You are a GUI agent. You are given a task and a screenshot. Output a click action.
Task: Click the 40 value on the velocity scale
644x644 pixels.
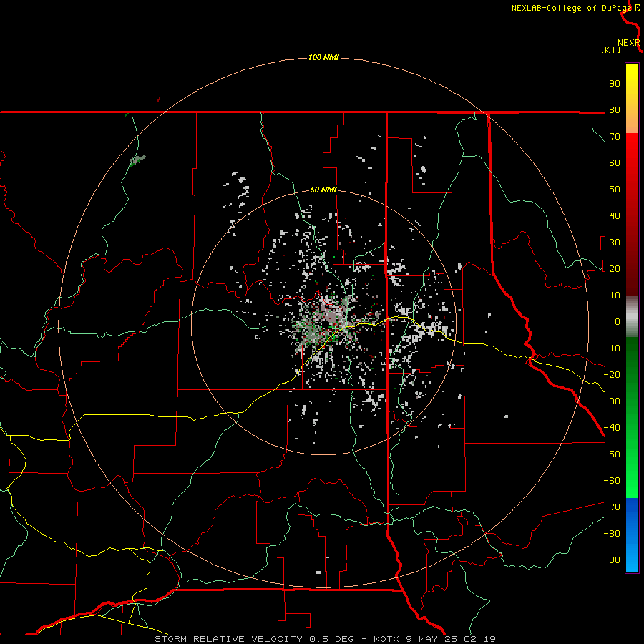click(615, 216)
